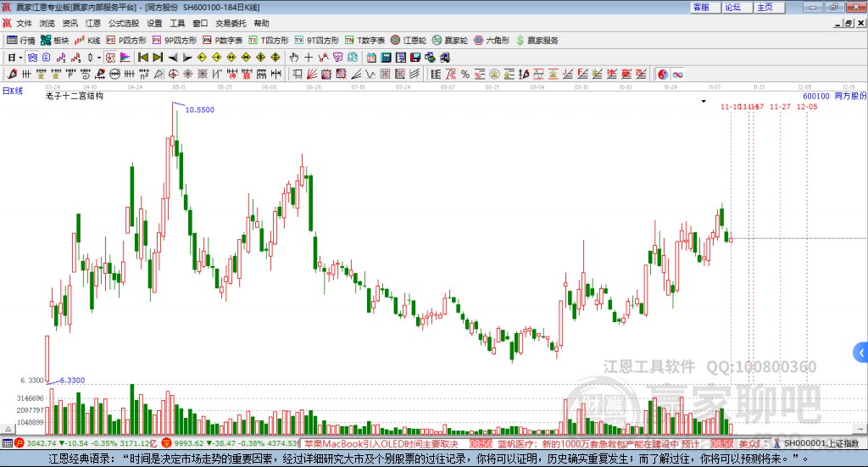Open the 资讯 menu
This screenshot has height=467, width=868.
pos(70,23)
